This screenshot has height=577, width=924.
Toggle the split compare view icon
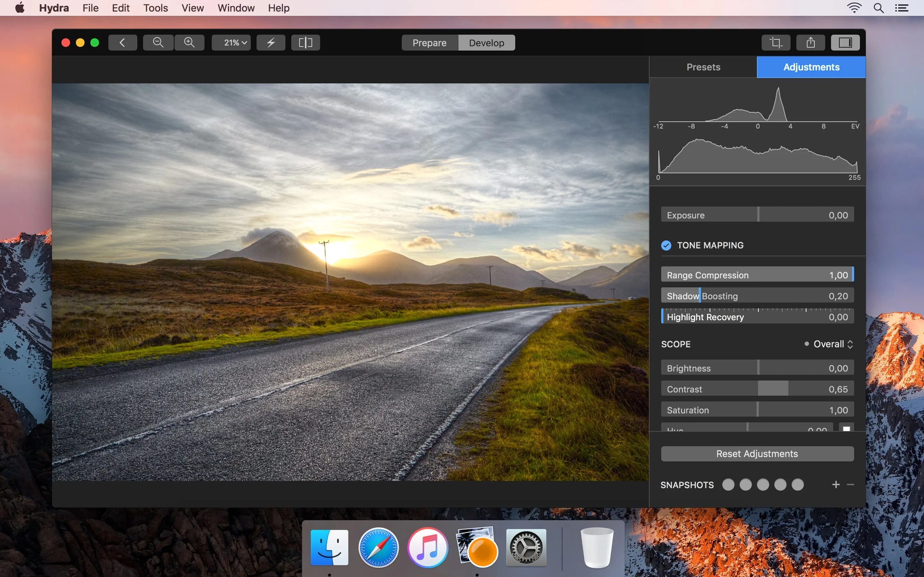click(x=305, y=42)
